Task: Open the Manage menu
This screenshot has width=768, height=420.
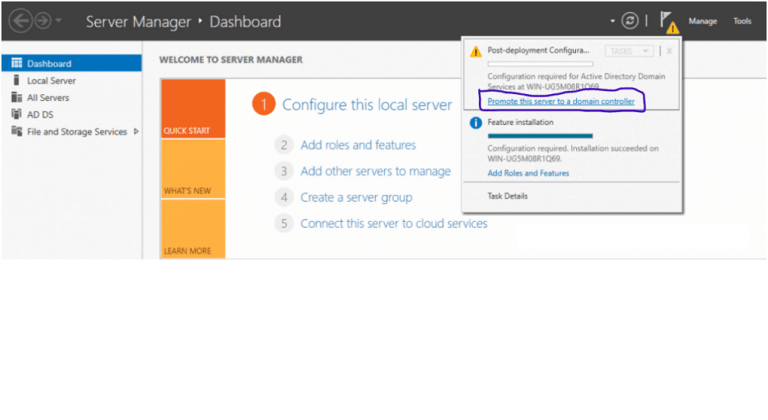Action: click(x=702, y=21)
